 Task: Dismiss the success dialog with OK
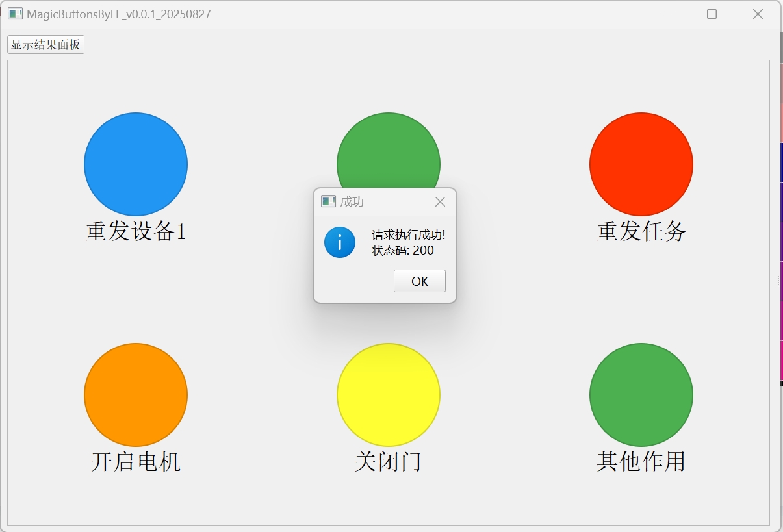click(x=419, y=281)
